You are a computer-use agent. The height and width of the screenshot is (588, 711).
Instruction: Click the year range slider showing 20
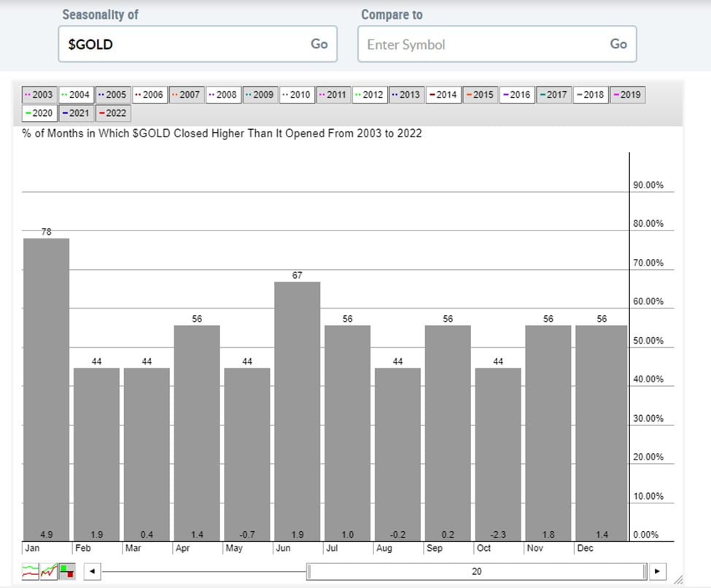coord(476,571)
